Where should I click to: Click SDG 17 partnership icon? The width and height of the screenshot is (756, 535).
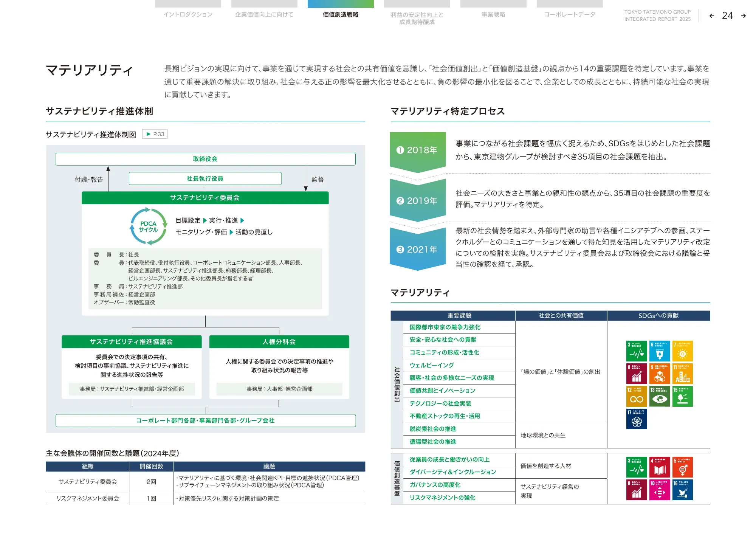637,419
